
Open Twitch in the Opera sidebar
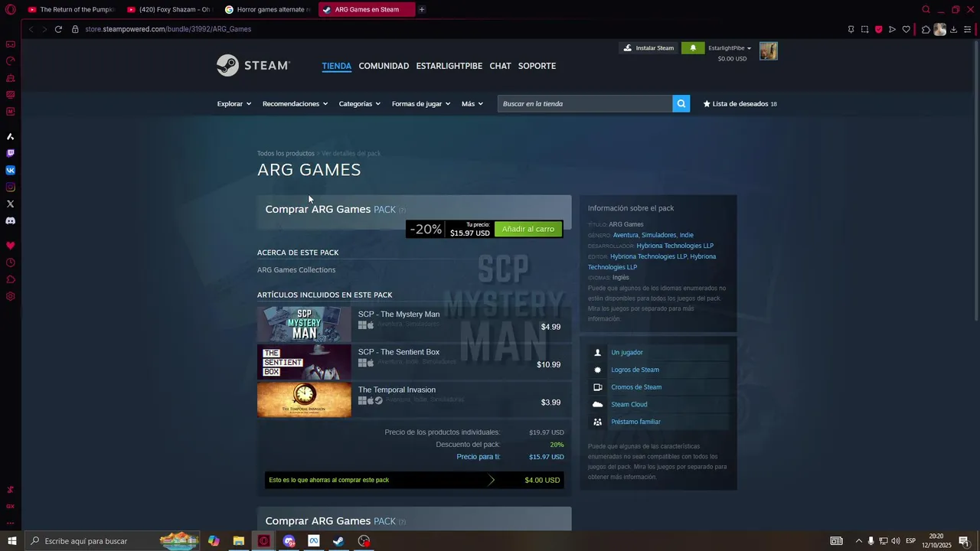(10, 153)
